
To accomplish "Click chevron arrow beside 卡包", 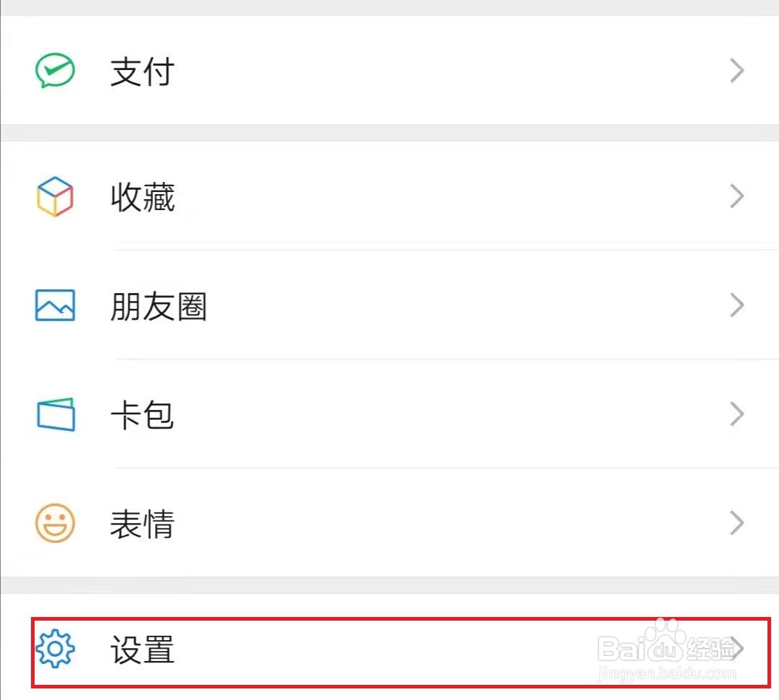I will click(x=736, y=415).
